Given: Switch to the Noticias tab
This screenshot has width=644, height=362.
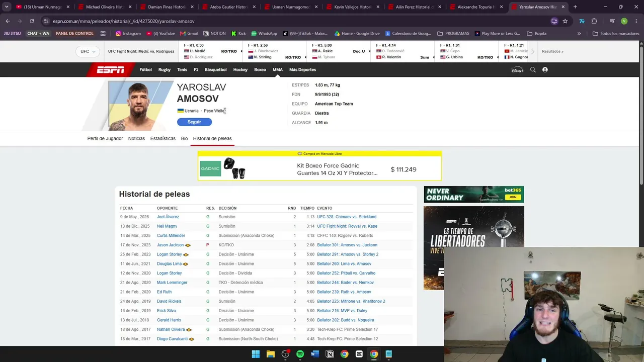Looking at the screenshot, I should [136, 139].
